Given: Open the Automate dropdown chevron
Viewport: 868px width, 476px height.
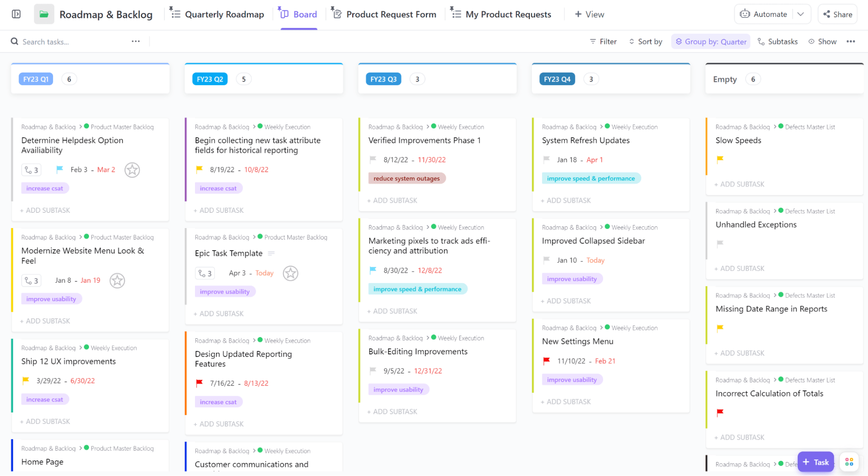Looking at the screenshot, I should click(x=801, y=14).
